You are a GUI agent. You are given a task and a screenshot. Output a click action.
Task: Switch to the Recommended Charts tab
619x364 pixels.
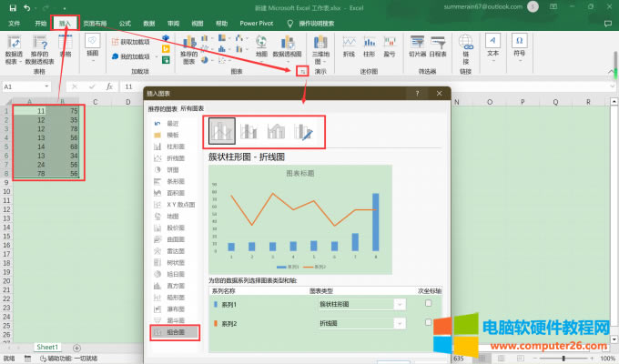tap(163, 108)
